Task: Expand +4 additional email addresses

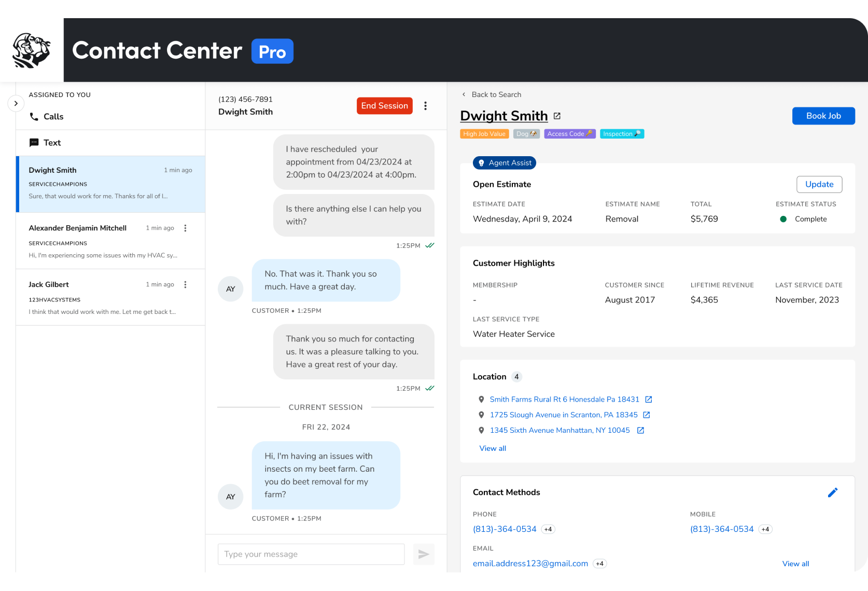Action: [600, 563]
